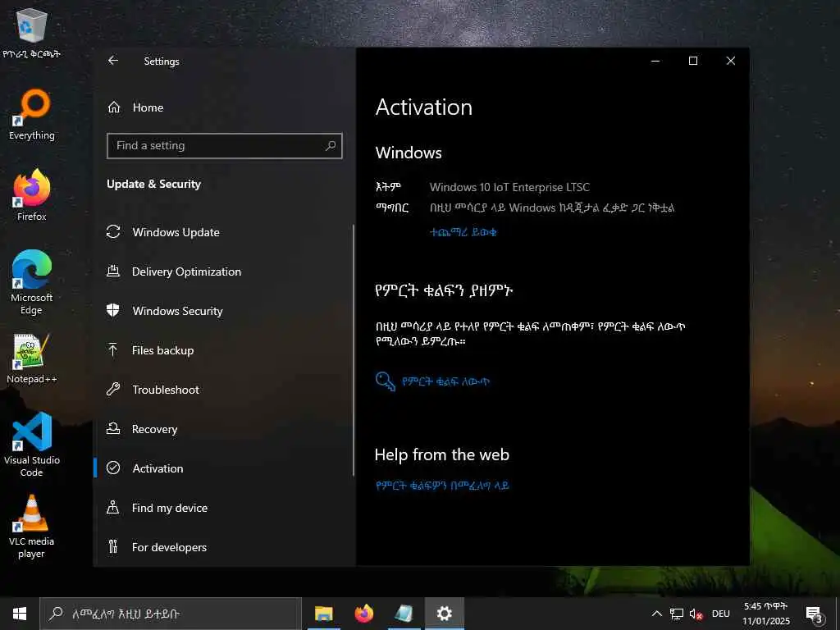Click the Find a setting search box
Viewport: 840px width, 630px height.
click(225, 146)
